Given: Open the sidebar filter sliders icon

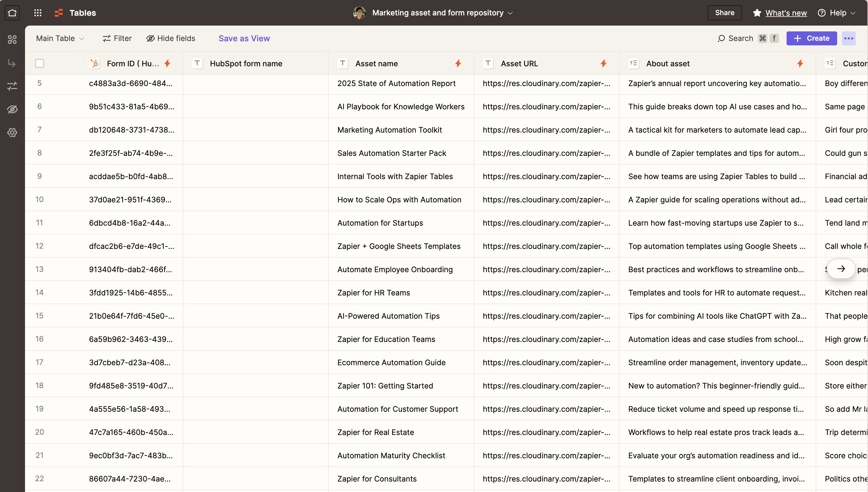Looking at the screenshot, I should click(12, 86).
